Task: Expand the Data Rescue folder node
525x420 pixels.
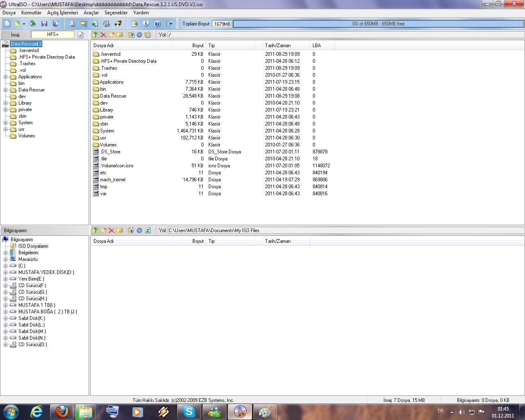Action: tap(6, 90)
